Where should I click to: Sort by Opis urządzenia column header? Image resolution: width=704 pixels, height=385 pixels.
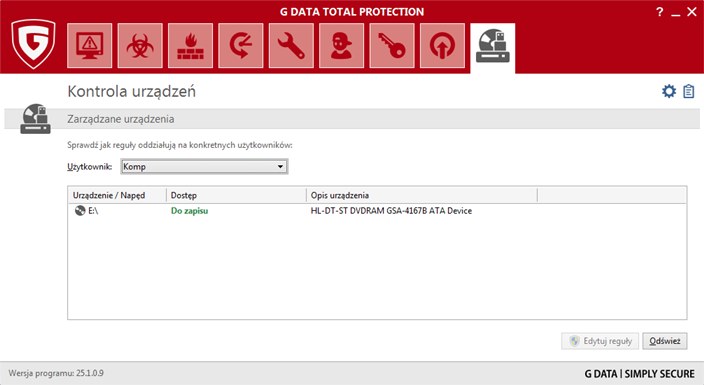click(422, 195)
